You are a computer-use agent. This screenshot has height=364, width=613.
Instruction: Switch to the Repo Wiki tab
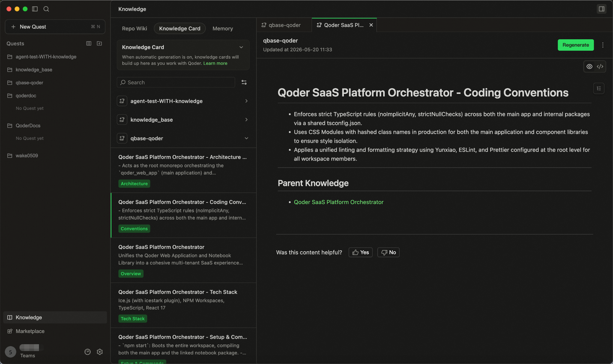pos(134,28)
